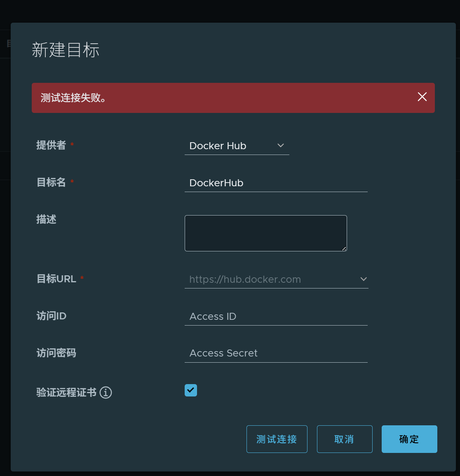Dismiss the 测试连接失败 error banner
This screenshot has height=476, width=460.
422,97
